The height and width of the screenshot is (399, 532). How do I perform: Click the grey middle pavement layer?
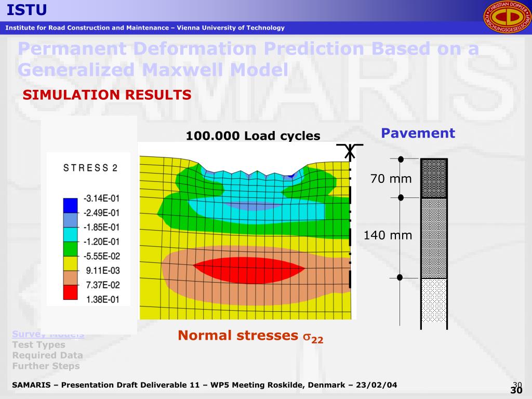click(434, 238)
